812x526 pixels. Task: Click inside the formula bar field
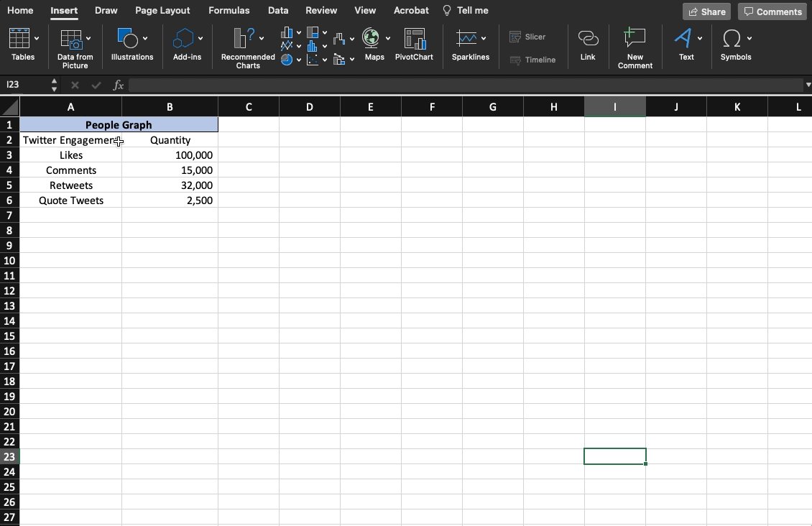click(466, 85)
